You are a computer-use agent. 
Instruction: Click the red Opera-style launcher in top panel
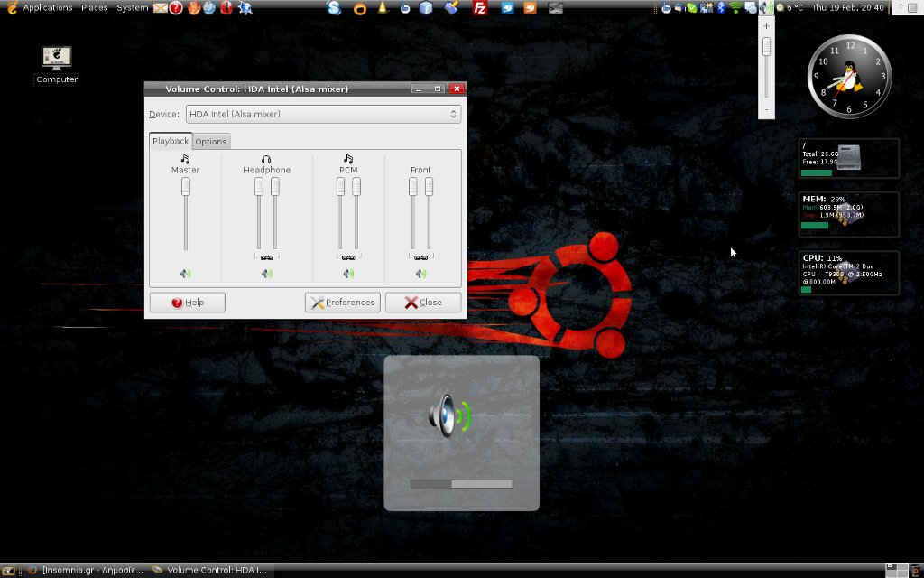[226, 7]
